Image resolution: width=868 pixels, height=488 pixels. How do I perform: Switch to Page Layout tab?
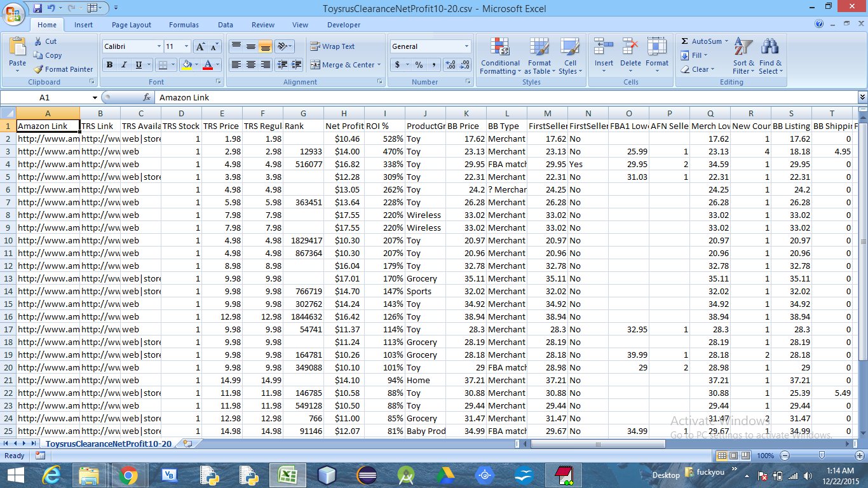coord(132,25)
